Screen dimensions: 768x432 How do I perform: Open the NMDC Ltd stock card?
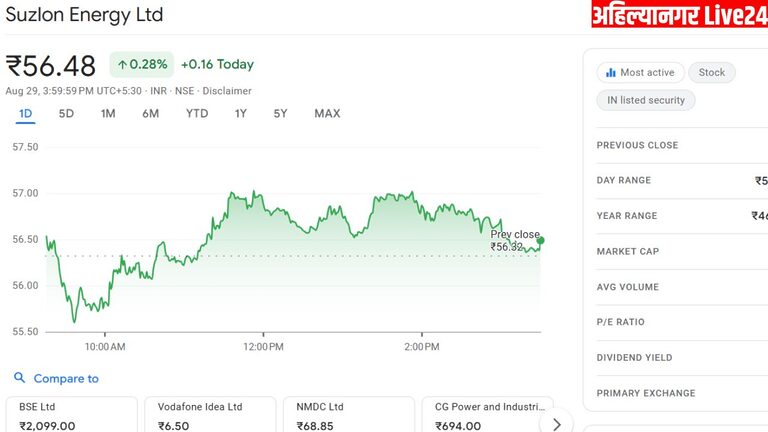click(349, 415)
